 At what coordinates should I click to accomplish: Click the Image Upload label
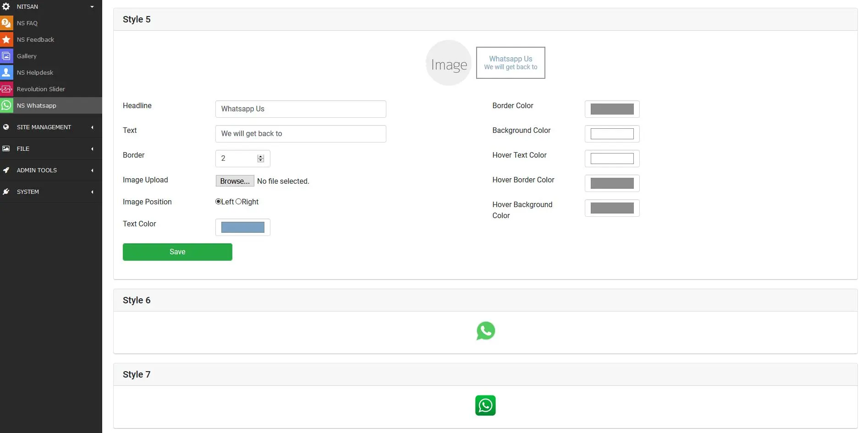145,180
